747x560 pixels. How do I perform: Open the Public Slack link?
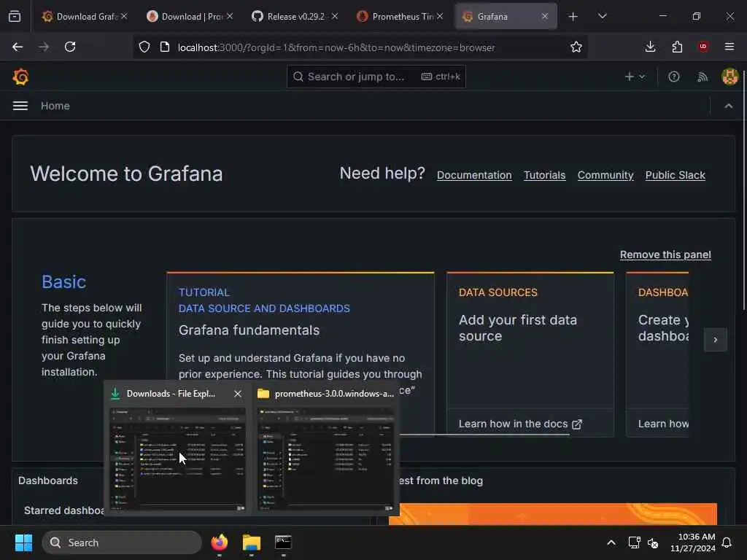click(675, 175)
